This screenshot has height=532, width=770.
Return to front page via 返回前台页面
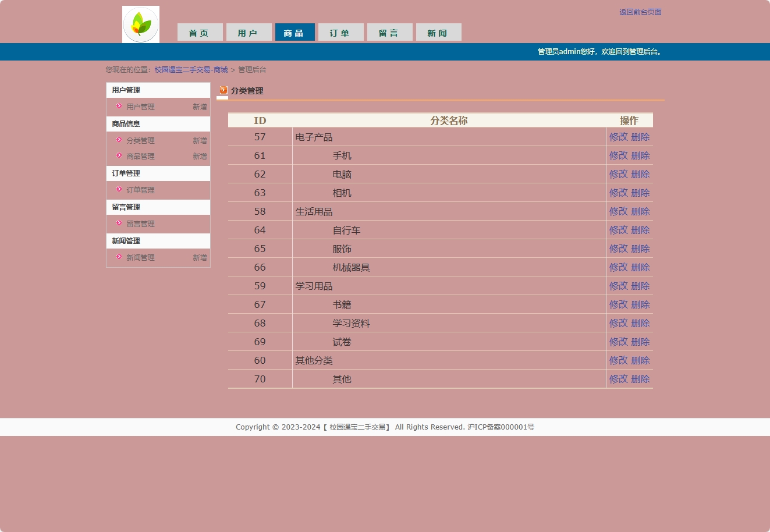640,12
